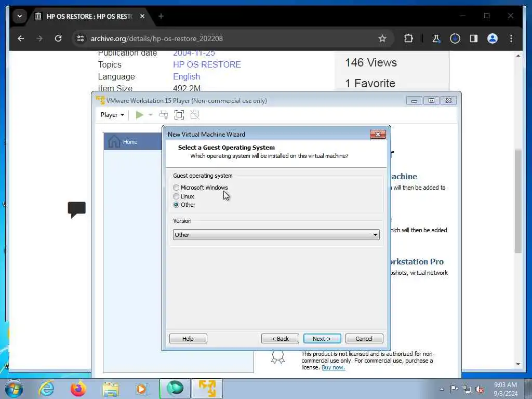The width and height of the screenshot is (532, 399).
Task: Open Windows Explorer folder taskbar icon
Action: 111,389
